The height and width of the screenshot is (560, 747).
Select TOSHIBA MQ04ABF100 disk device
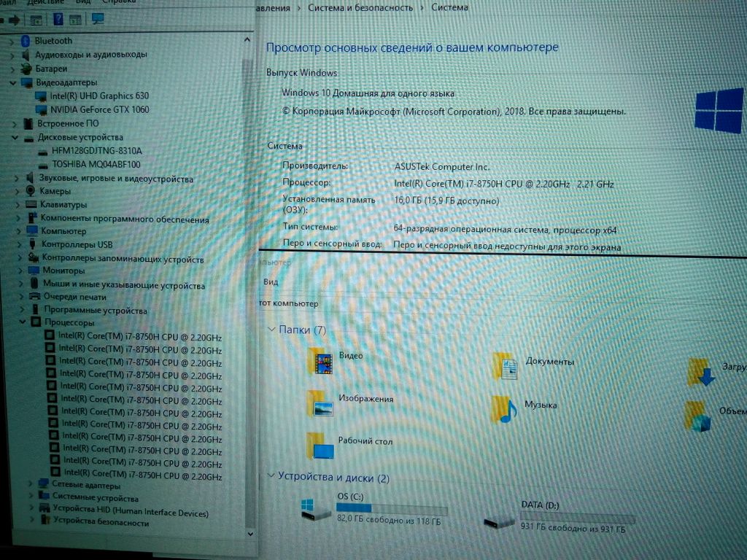pyautogui.click(x=96, y=165)
